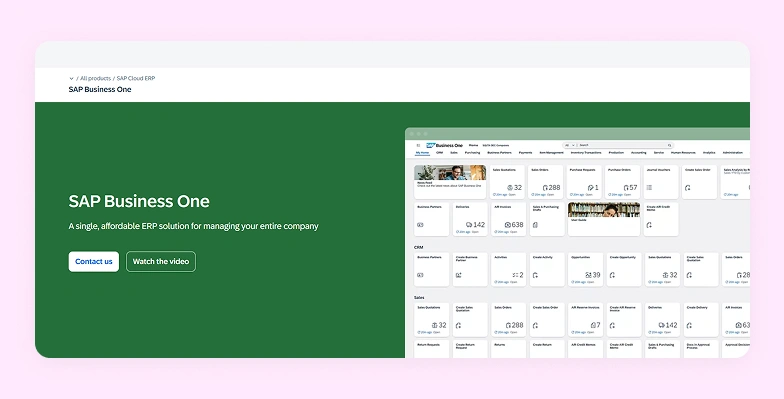
Task: Click the Journal Vouchers list icon
Action: pyautogui.click(x=649, y=188)
